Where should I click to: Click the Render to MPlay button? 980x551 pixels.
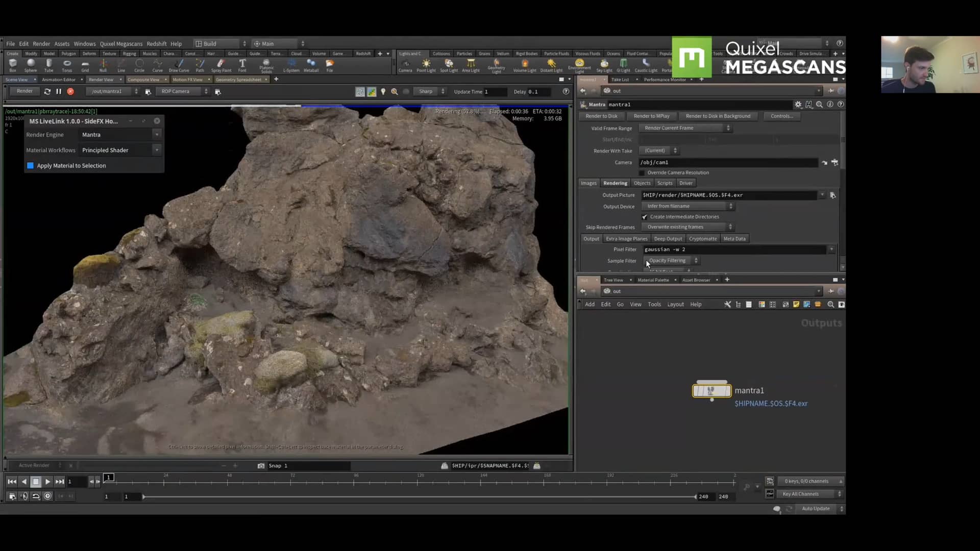coord(652,116)
